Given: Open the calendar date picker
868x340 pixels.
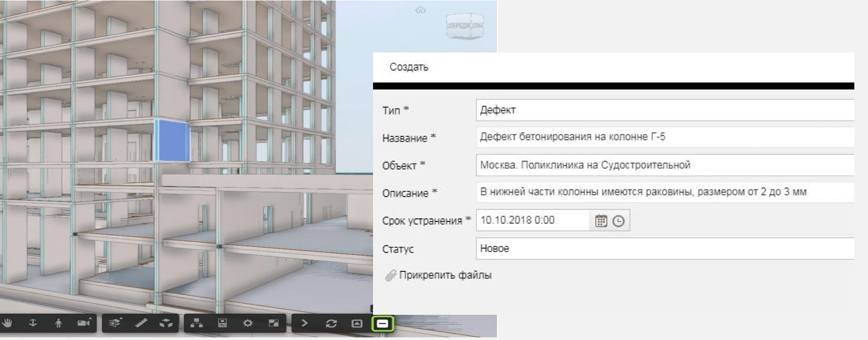Looking at the screenshot, I should pos(601,221).
